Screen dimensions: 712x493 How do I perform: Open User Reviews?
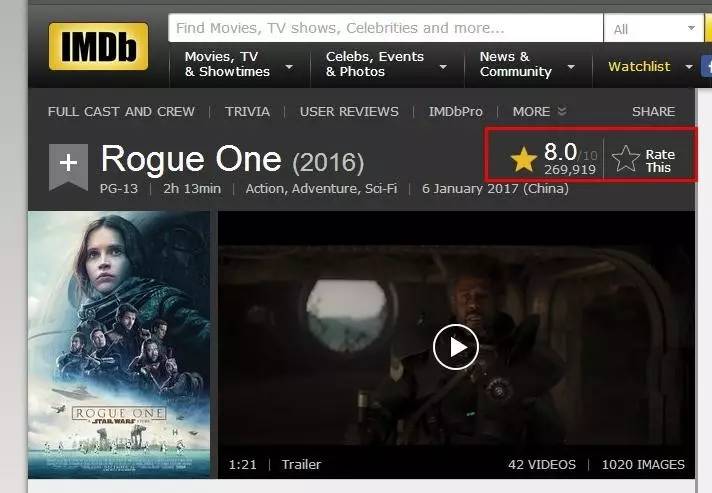(349, 111)
